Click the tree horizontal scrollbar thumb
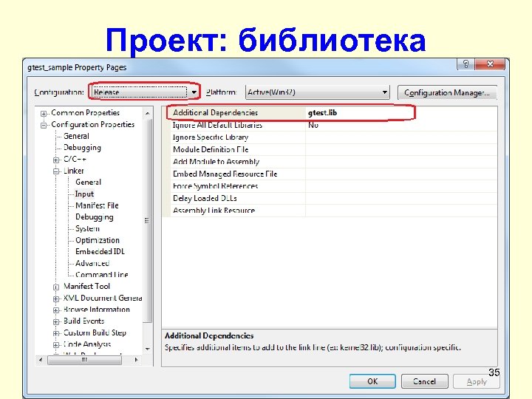 click(85, 360)
